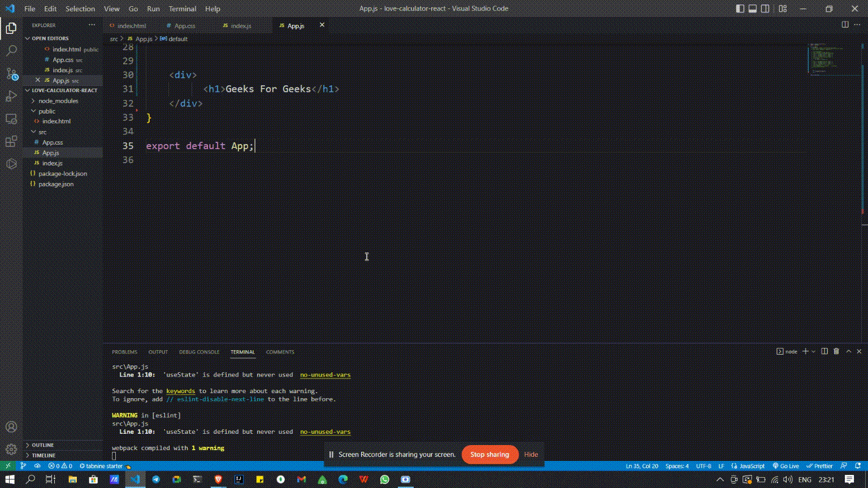Open editor more actions ellipsis
Viewport: 868px width, 488px height.
click(857, 25)
